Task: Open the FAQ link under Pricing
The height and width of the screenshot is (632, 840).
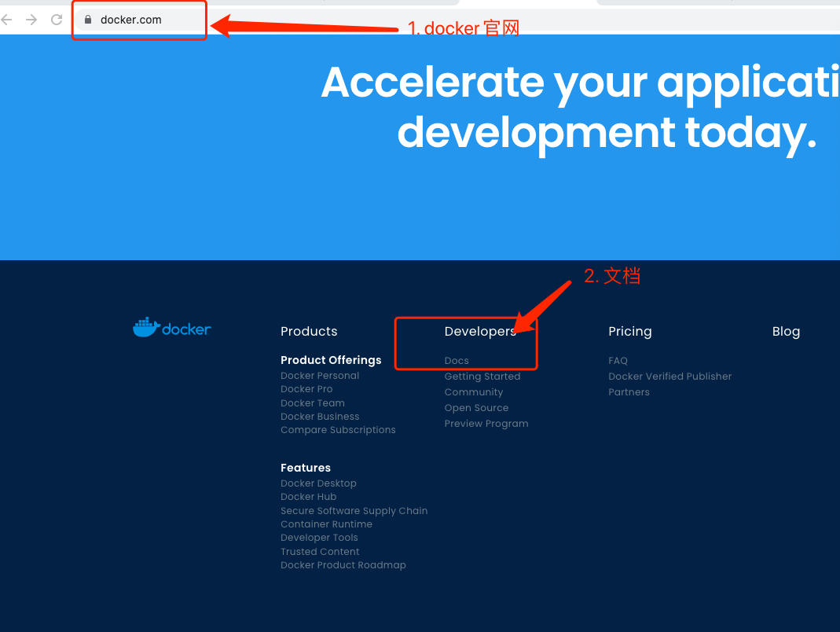Action: tap(618, 361)
